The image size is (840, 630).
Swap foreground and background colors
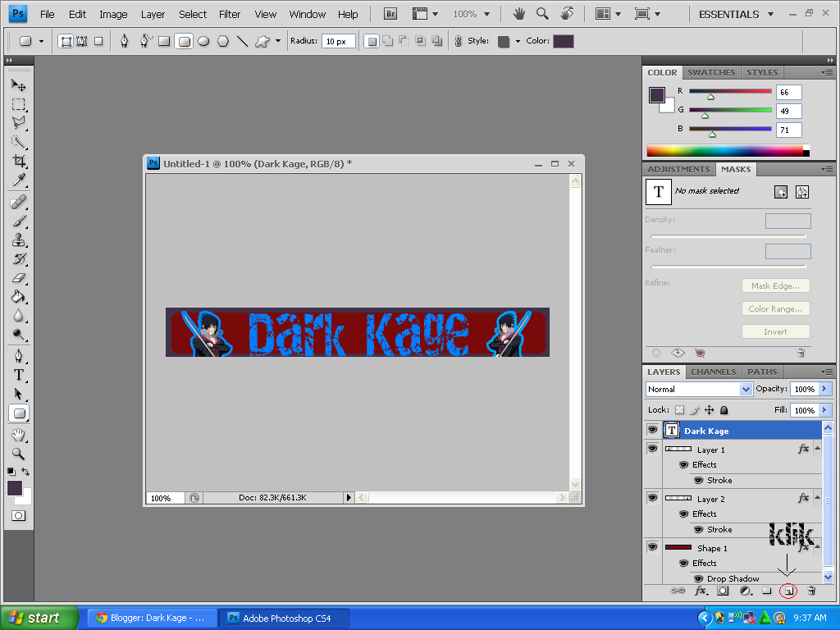coord(25,472)
